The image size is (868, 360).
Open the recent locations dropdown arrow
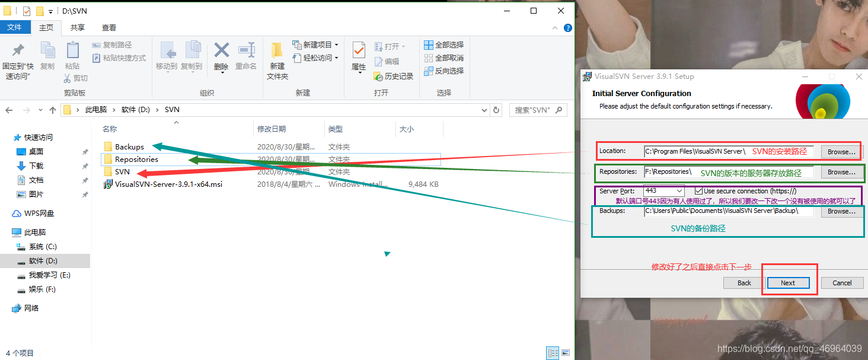tap(41, 110)
